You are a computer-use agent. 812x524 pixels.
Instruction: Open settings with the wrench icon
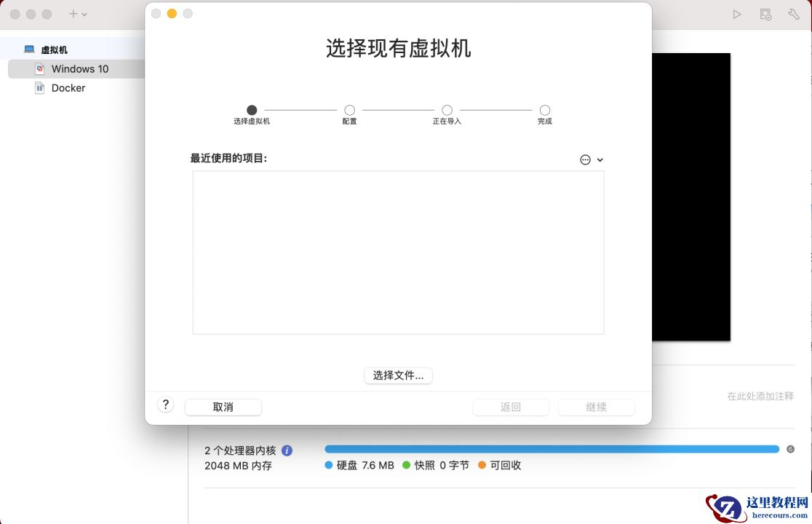pos(793,14)
